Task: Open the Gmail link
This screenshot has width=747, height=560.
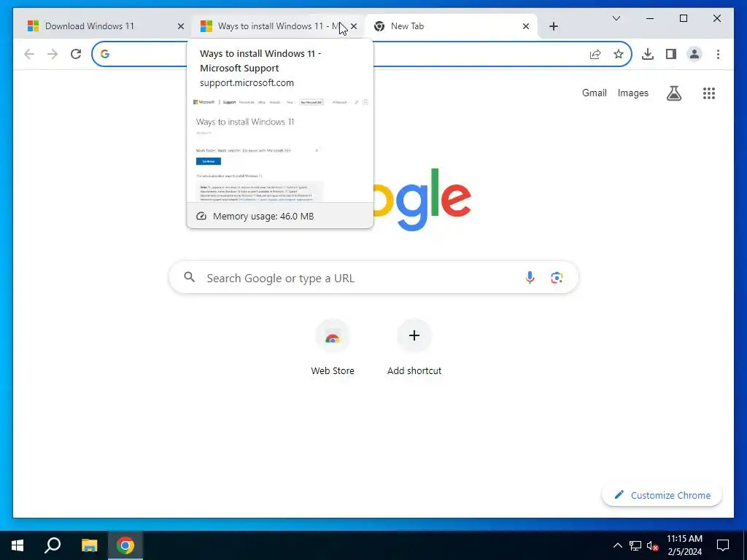Action: (594, 93)
